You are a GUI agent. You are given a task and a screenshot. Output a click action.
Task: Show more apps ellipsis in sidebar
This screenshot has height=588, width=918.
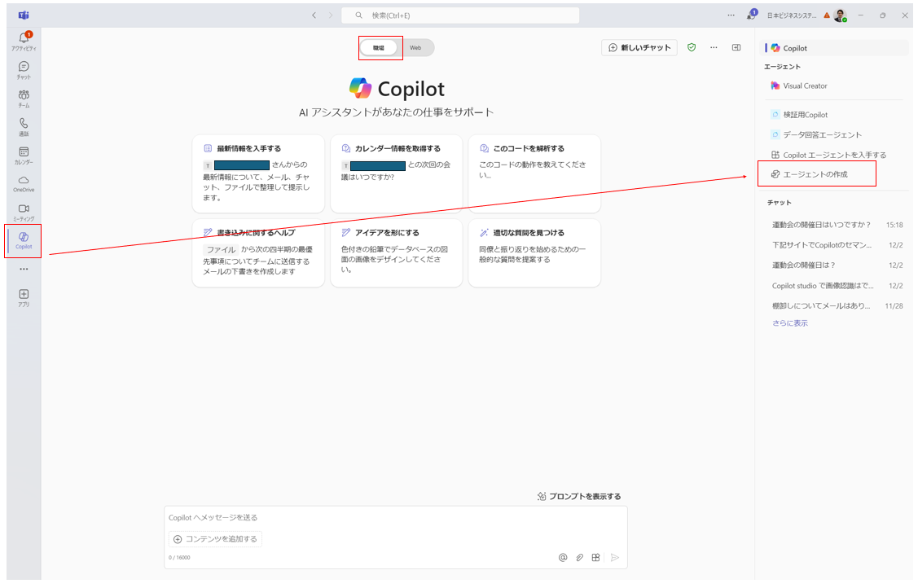[24, 269]
